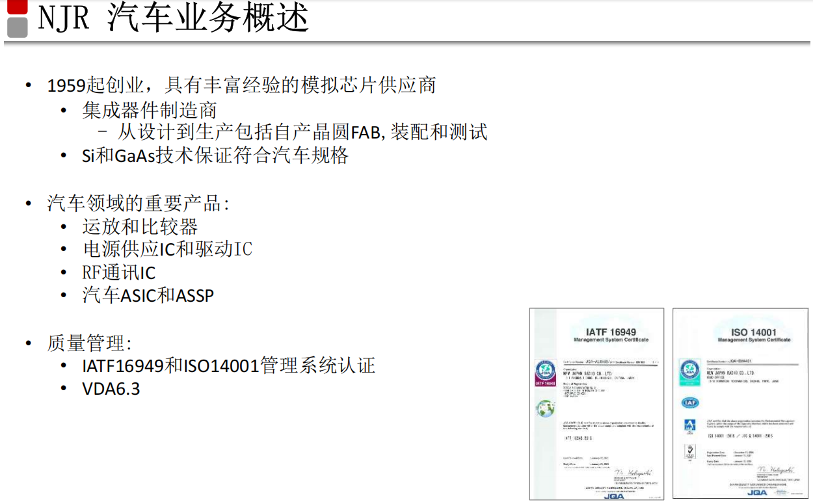Click the JQA logo at bottom of IATF certificate
Viewport: 813px width, 504px height.
coord(613,496)
